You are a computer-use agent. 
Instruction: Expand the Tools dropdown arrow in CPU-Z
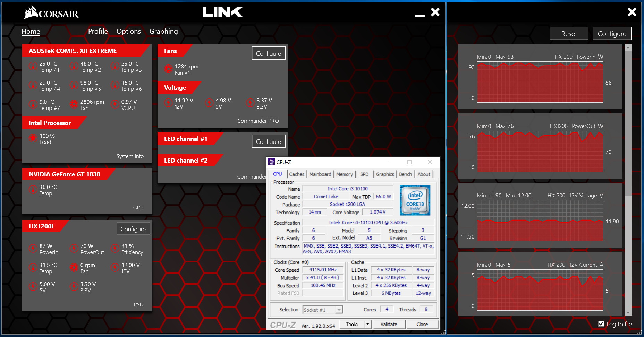pos(367,324)
